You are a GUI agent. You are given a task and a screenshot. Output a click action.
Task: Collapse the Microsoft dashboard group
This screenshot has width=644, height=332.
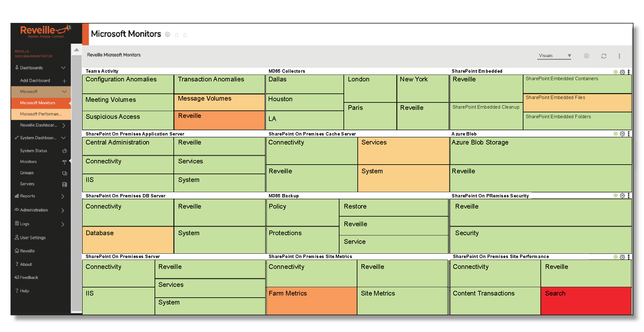click(x=64, y=91)
